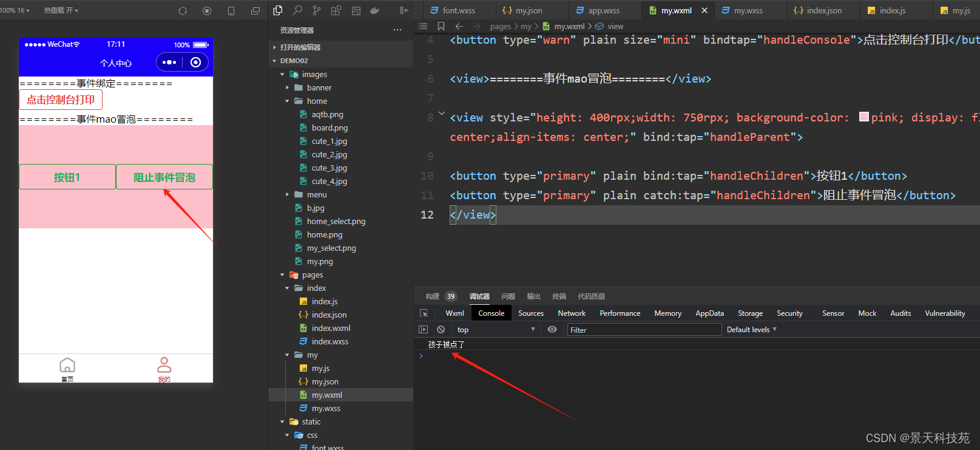Click the bookmark icon in breadcrumb bar

(441, 26)
